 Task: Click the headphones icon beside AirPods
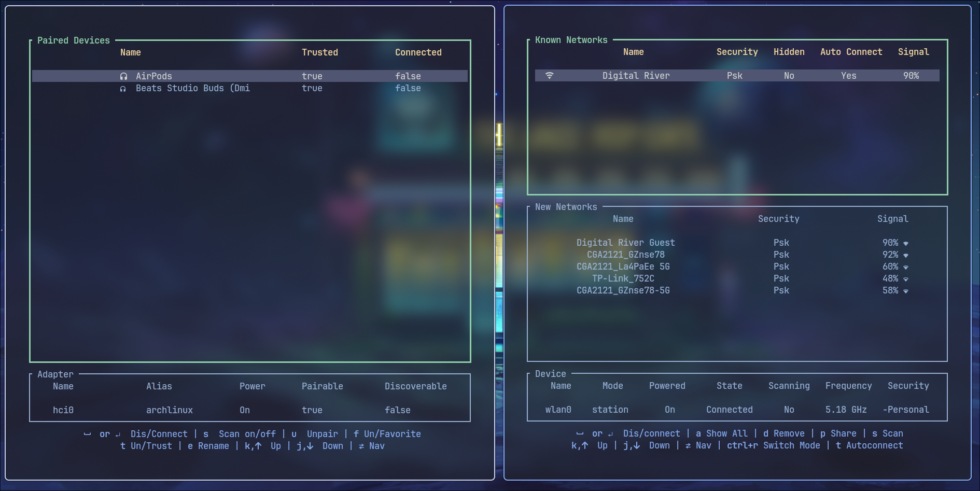click(x=123, y=76)
